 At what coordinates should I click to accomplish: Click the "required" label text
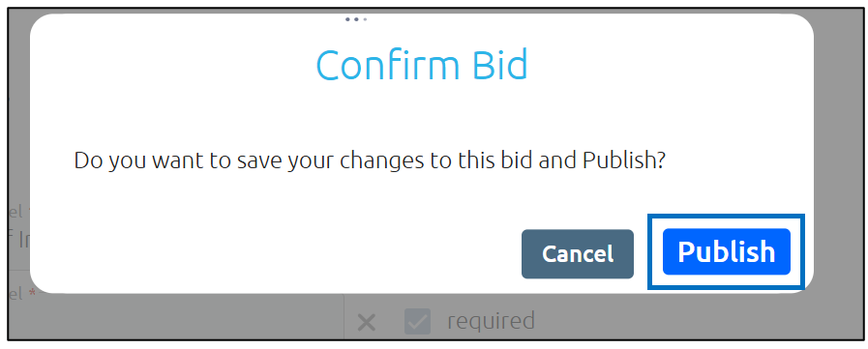(491, 321)
